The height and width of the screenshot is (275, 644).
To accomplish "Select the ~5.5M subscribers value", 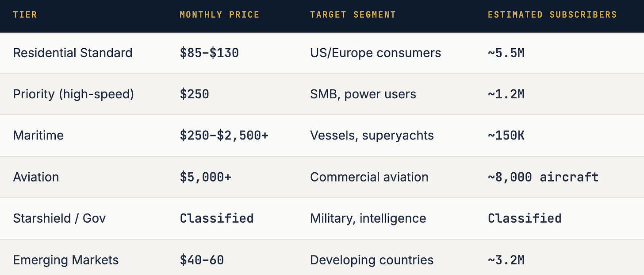I will pyautogui.click(x=506, y=53).
